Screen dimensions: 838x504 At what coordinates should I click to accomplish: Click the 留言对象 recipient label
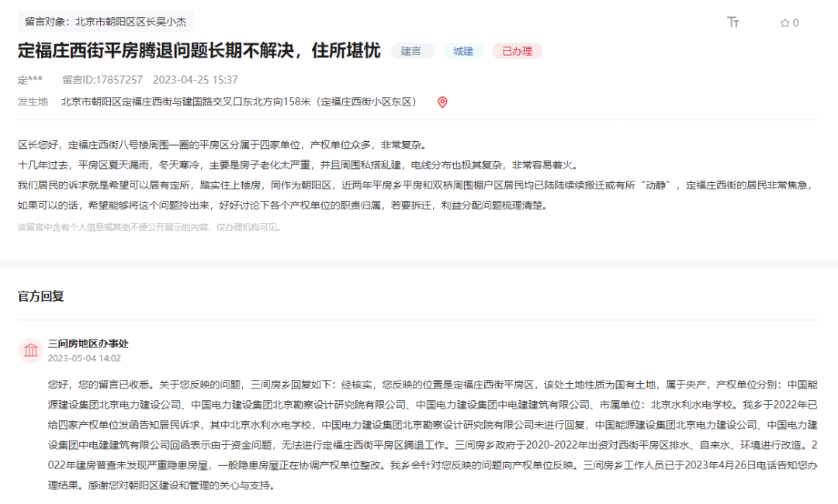pos(106,22)
